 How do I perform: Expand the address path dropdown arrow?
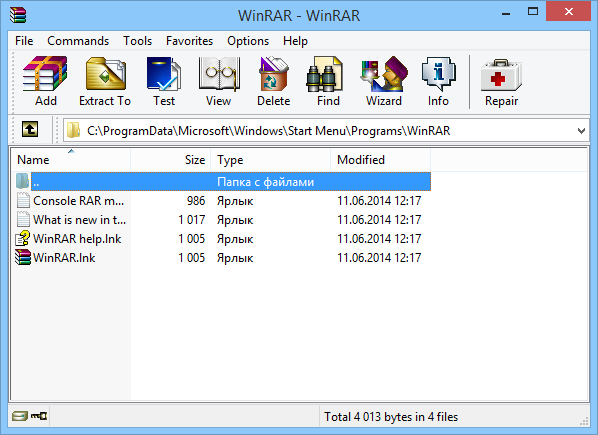pos(581,131)
